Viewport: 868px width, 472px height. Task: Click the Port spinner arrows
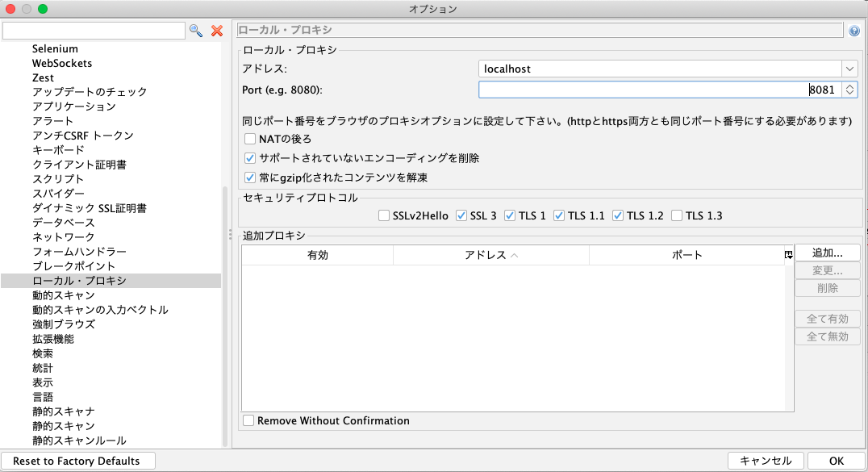849,90
